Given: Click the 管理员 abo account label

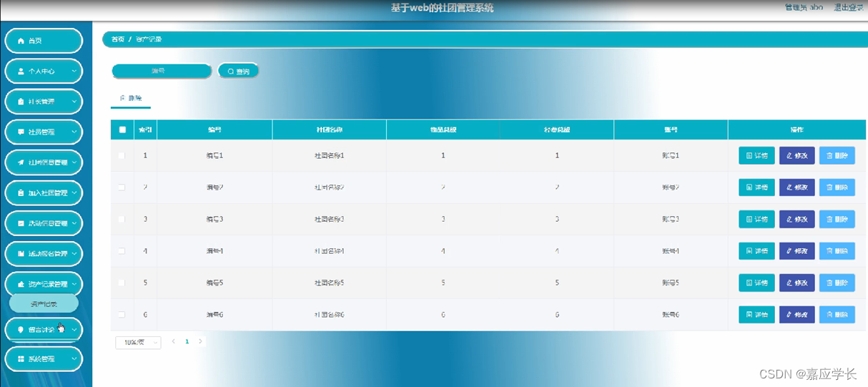Looking at the screenshot, I should pyautogui.click(x=804, y=8).
